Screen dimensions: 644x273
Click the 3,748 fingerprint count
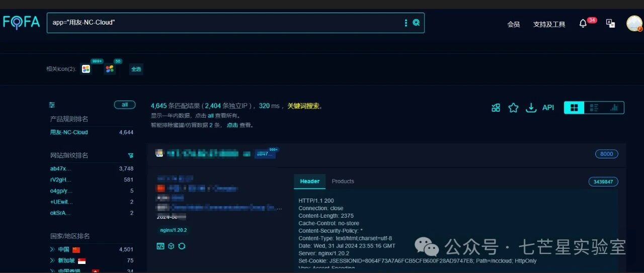[126, 168]
